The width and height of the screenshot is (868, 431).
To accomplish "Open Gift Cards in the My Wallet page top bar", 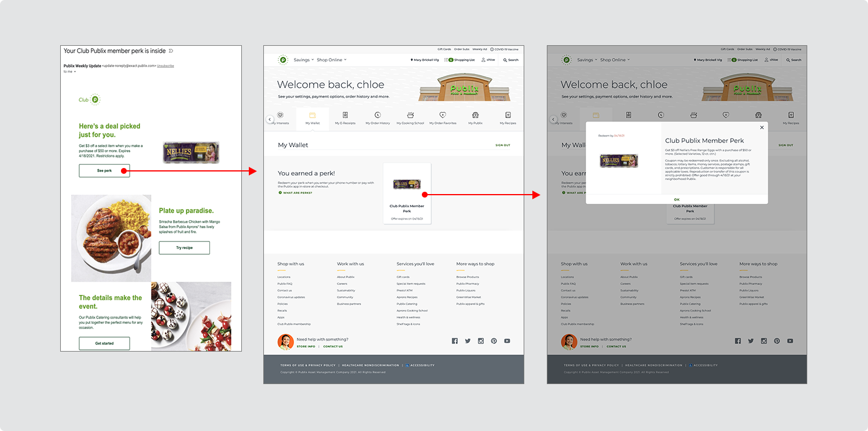I will coord(444,49).
